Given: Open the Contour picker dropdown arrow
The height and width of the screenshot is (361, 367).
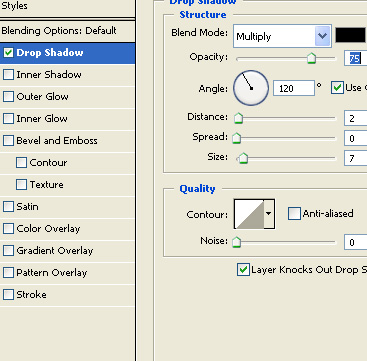Looking at the screenshot, I should [x=269, y=214].
